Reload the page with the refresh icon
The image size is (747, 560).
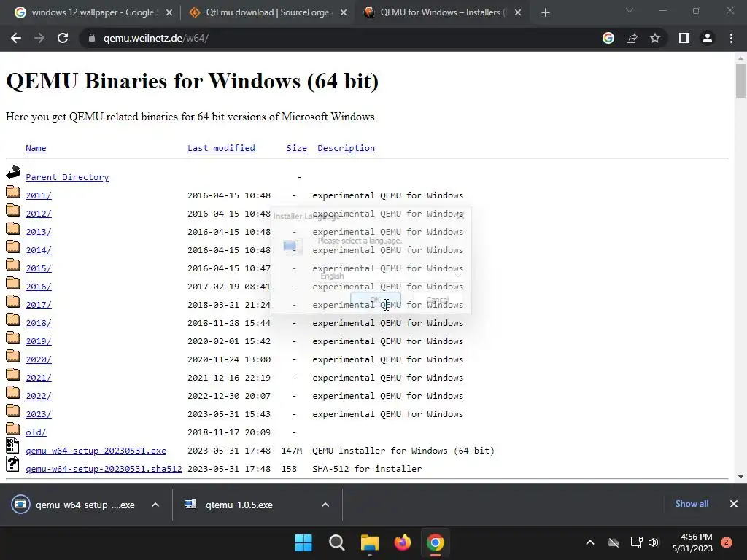[x=63, y=38]
